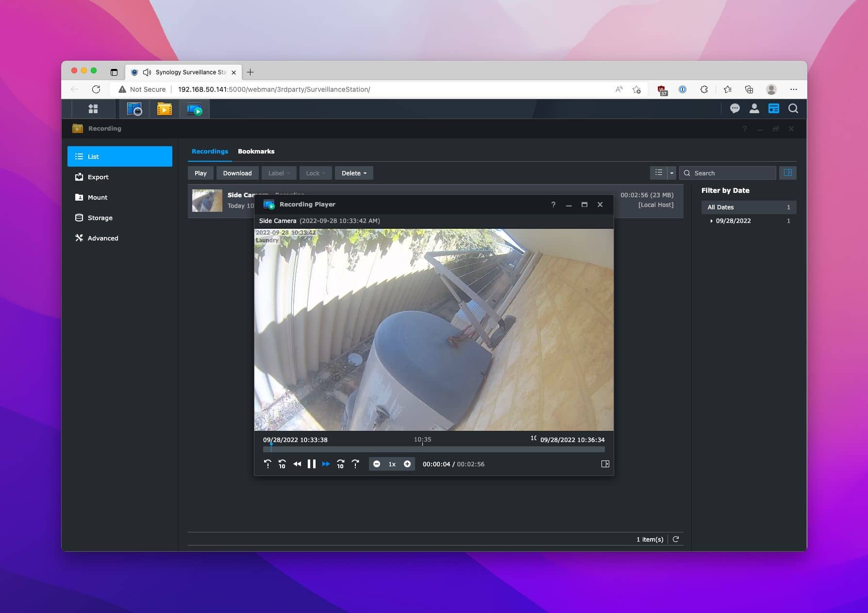The height and width of the screenshot is (613, 868).
Task: Click the magnifier search icon in top bar
Action: tap(793, 109)
